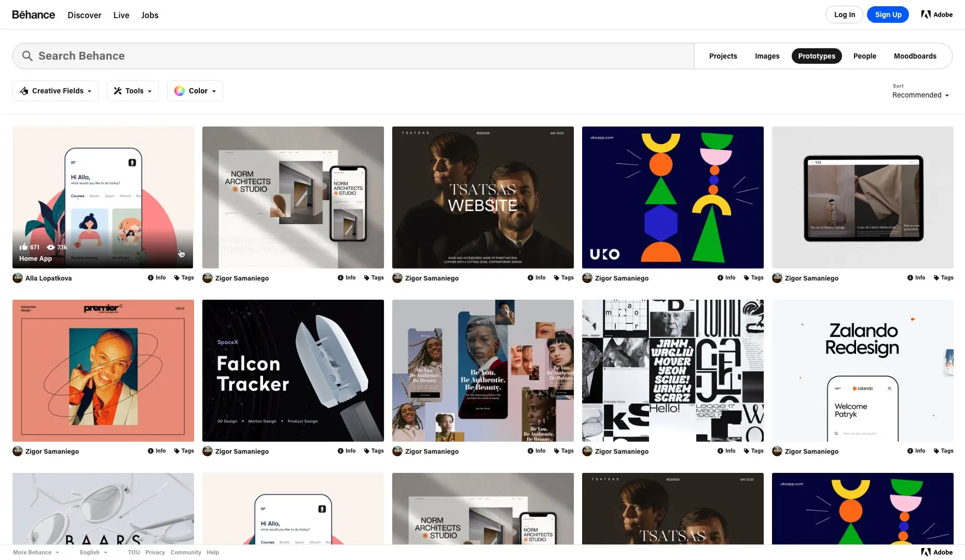
Task: Click Alla Lopatkova's avatar icon
Action: pyautogui.click(x=17, y=278)
